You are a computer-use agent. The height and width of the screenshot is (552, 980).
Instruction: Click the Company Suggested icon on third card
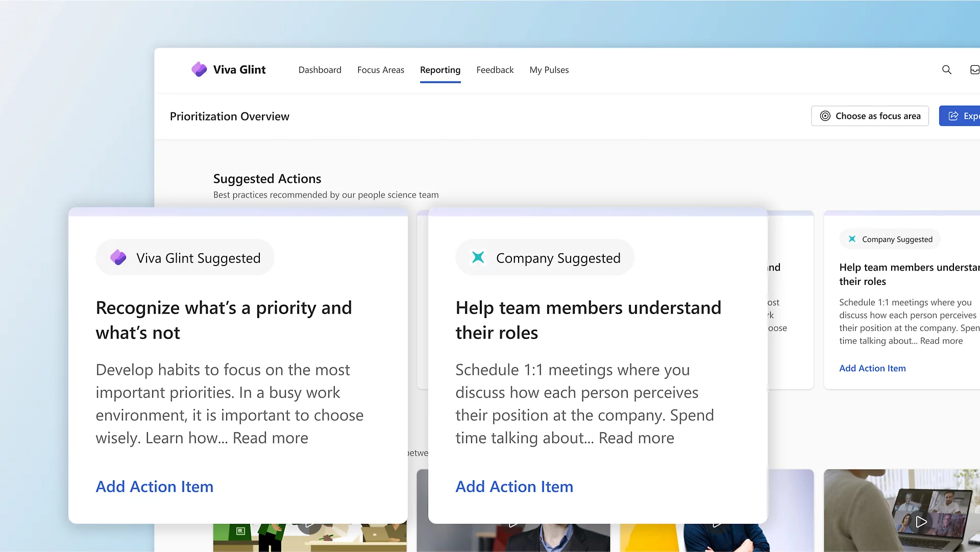tap(851, 239)
